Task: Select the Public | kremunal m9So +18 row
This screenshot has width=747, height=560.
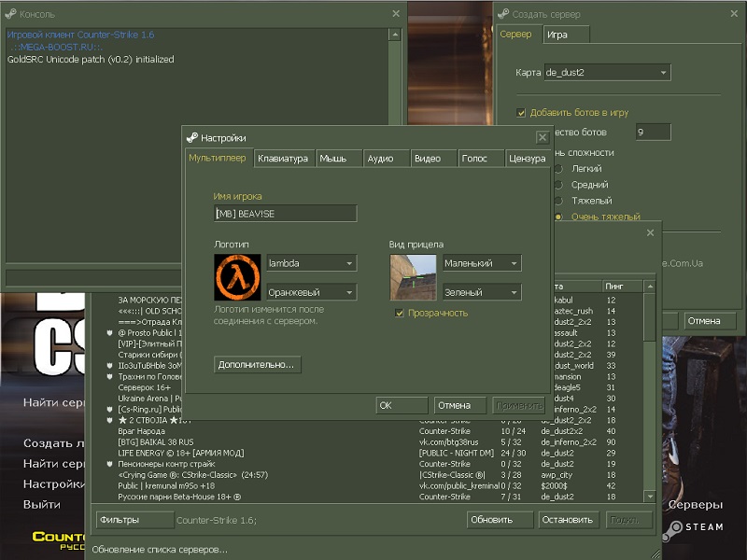Action: coord(366,485)
